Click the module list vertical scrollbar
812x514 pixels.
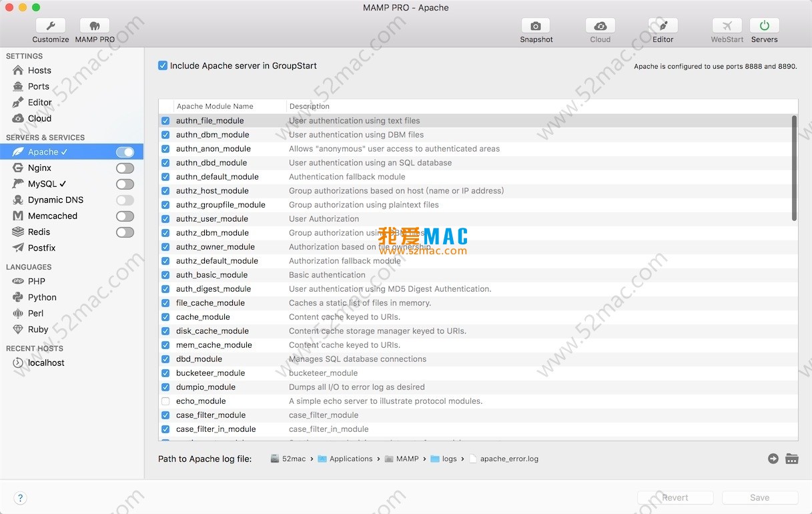(x=794, y=168)
